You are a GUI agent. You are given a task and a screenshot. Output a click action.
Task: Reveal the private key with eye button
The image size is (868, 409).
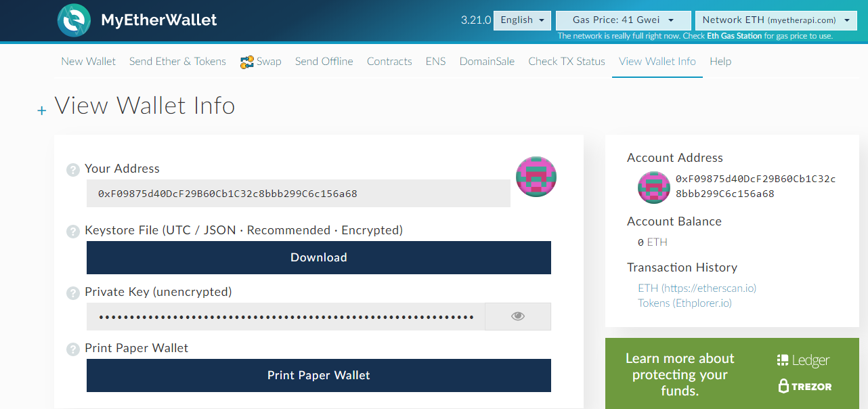pos(518,316)
